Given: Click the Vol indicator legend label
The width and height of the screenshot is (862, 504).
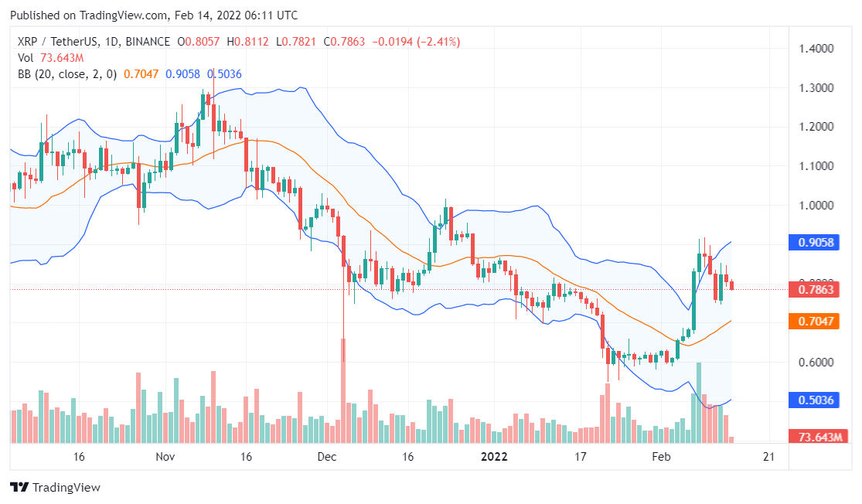Looking at the screenshot, I should 26,57.
